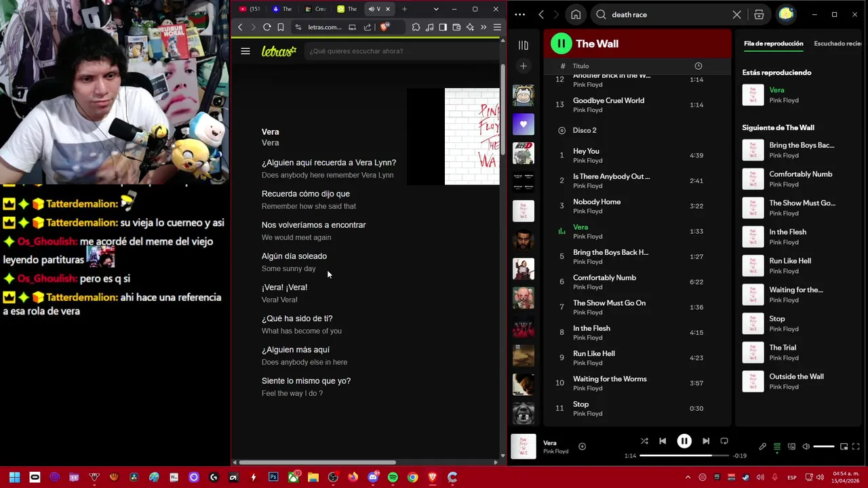This screenshot has height=488, width=868.
Task: Go back in the Brave browser
Action: point(240,27)
